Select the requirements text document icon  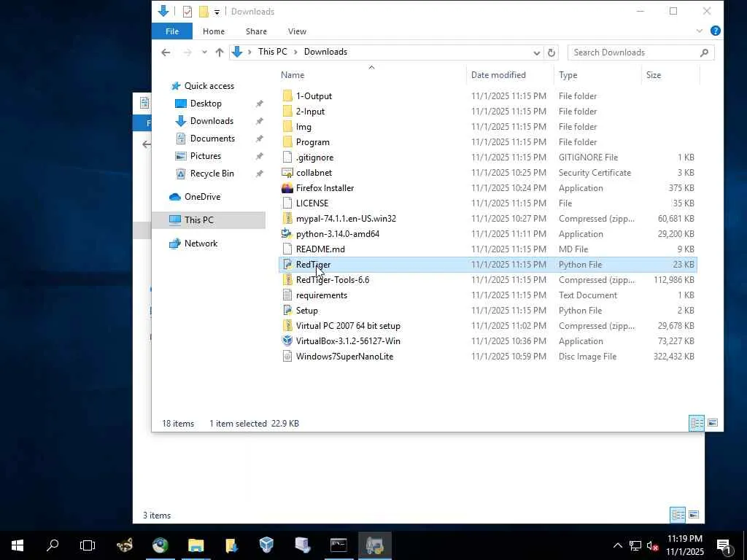click(287, 295)
